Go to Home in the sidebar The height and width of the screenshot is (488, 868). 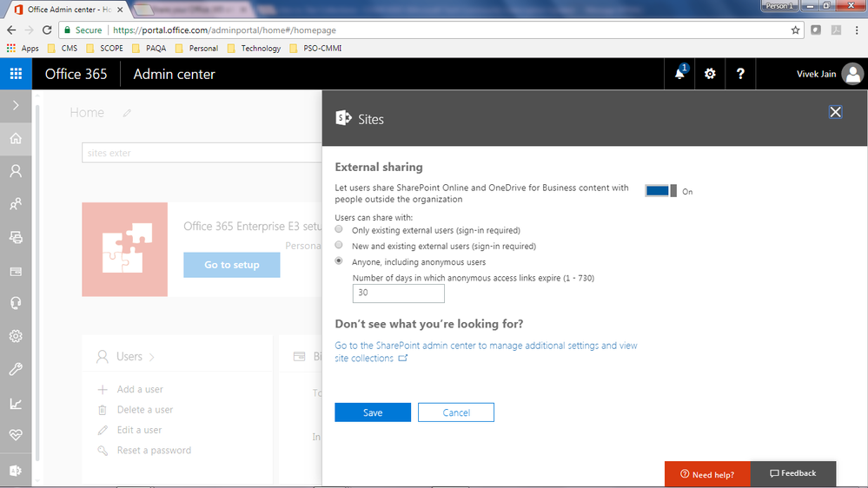pyautogui.click(x=16, y=138)
